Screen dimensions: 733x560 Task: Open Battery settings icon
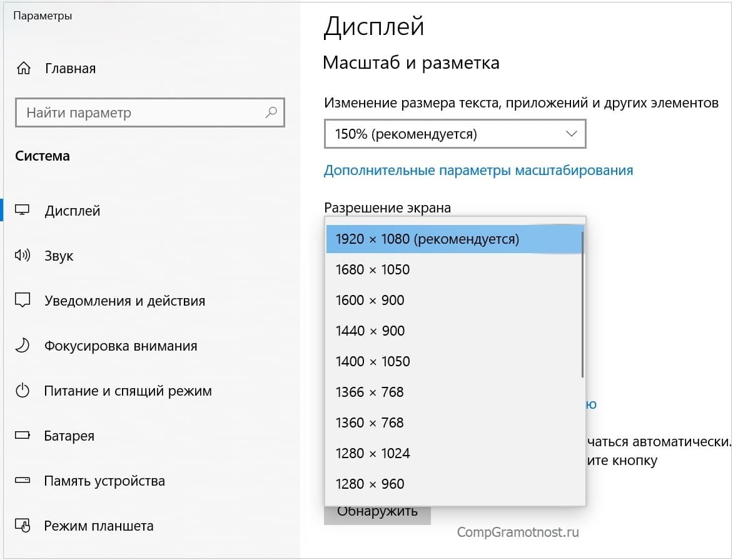coord(23,436)
